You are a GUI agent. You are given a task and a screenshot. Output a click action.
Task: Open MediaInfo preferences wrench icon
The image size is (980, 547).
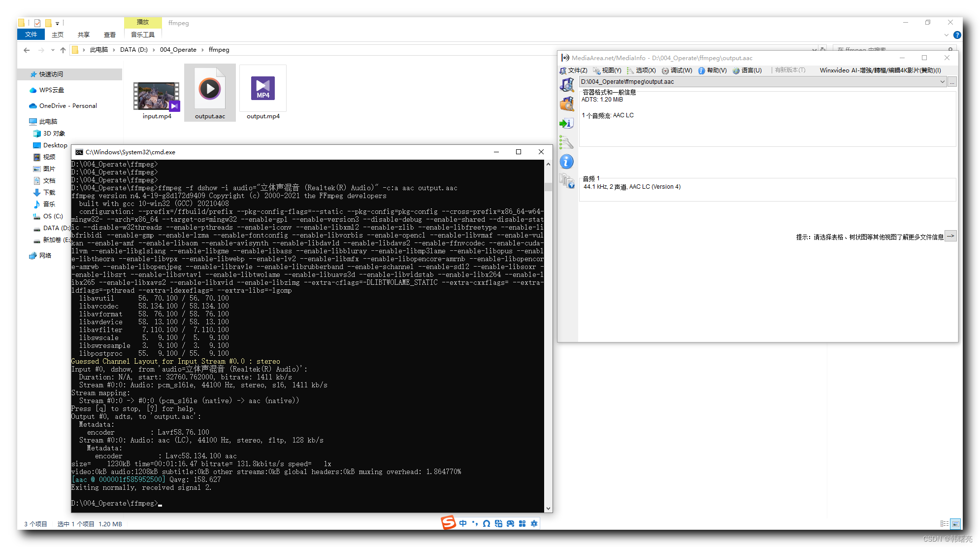(x=567, y=142)
